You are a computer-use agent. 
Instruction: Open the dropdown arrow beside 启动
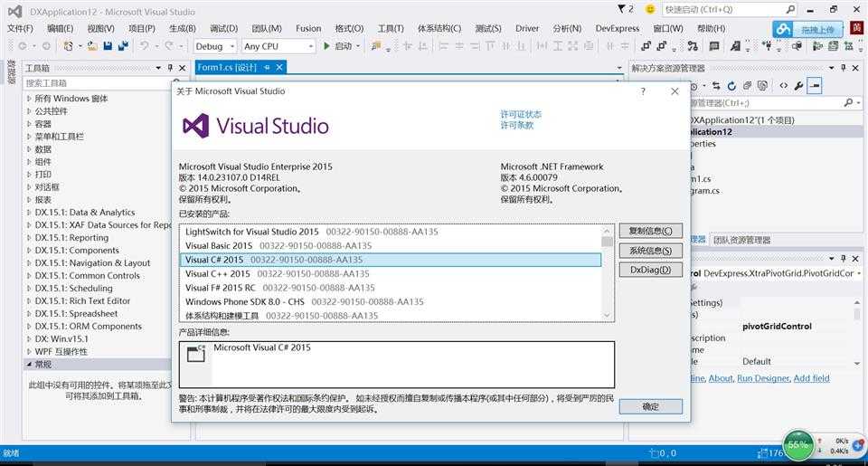358,46
